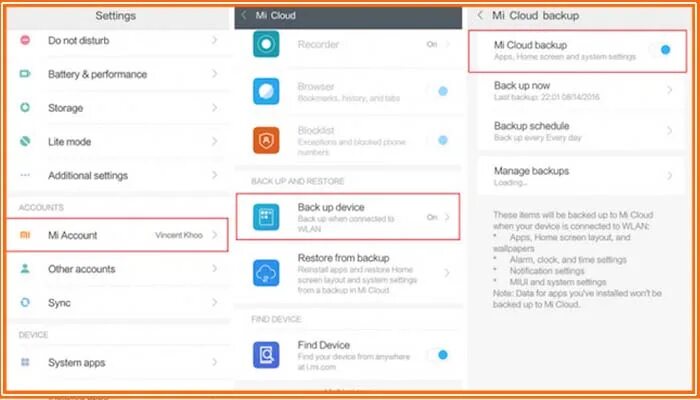Viewport: 700px width, 400px height.
Task: Open Do not disturb via its chevron
Action: click(215, 40)
